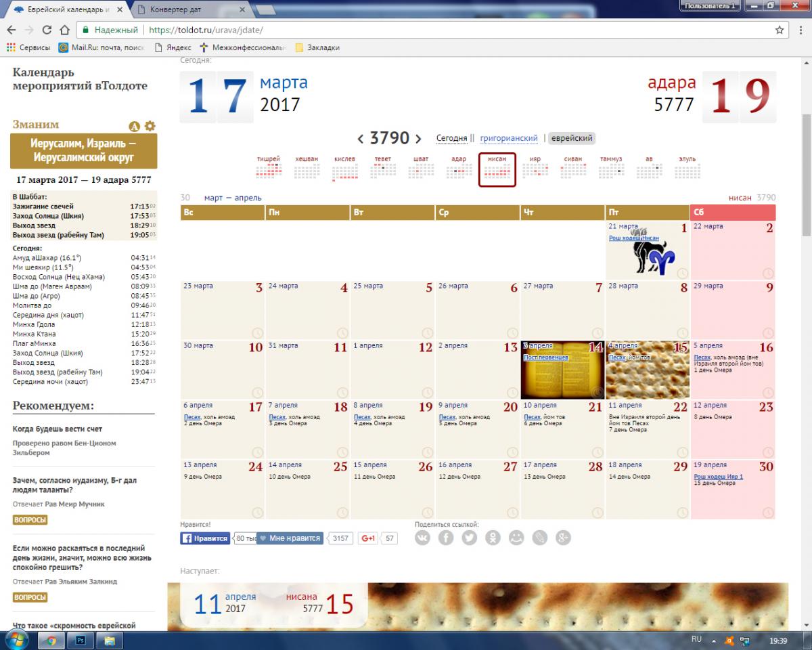Click Facebook Нравится like button
The image size is (812, 650).
tap(205, 538)
